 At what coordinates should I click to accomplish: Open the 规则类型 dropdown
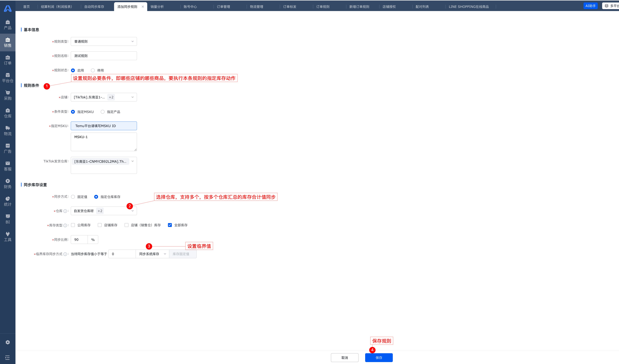coord(104,42)
